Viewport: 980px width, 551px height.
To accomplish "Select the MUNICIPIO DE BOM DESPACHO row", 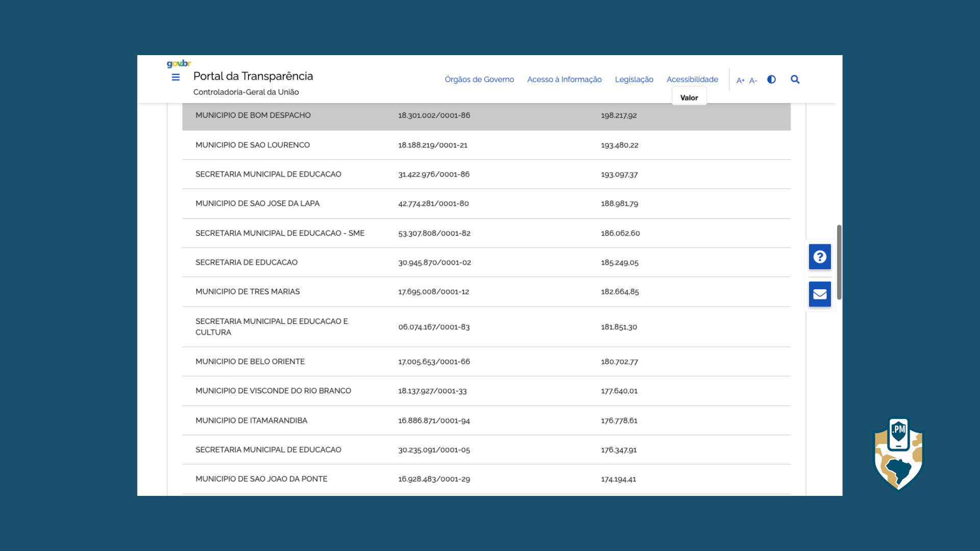I will pos(253,116).
